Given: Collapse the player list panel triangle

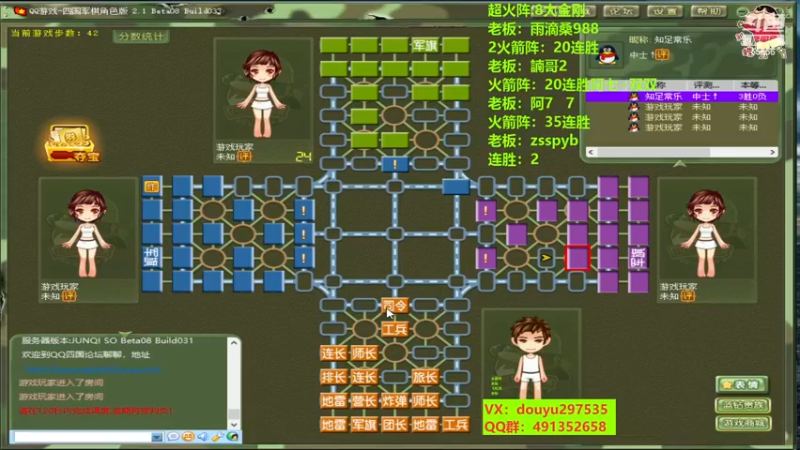Looking at the screenshot, I should pos(680,163).
